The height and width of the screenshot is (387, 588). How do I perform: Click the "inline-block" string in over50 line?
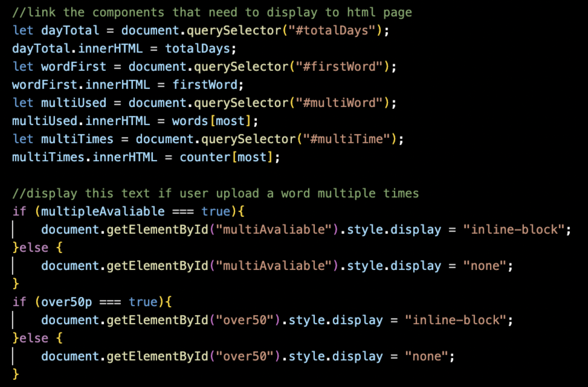point(455,320)
